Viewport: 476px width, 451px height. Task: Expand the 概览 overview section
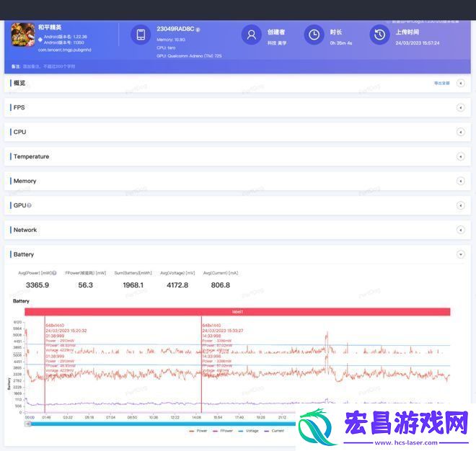tap(461, 83)
